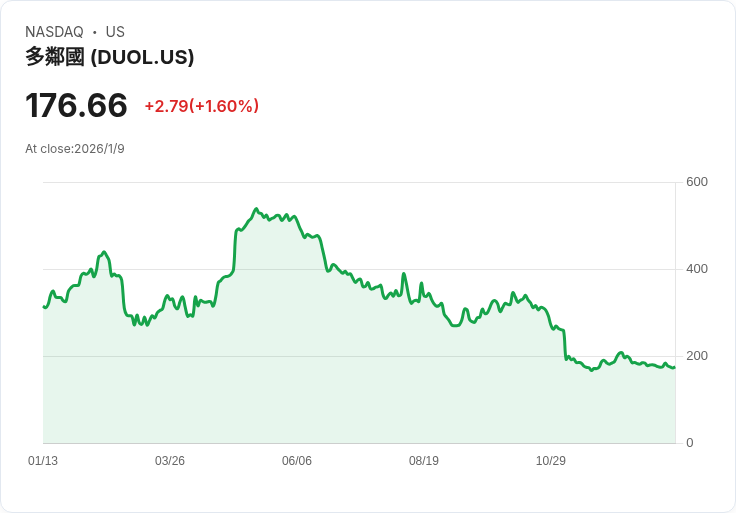Click the 400 price axis label
Image resolution: width=736 pixels, height=513 pixels.
tap(697, 269)
